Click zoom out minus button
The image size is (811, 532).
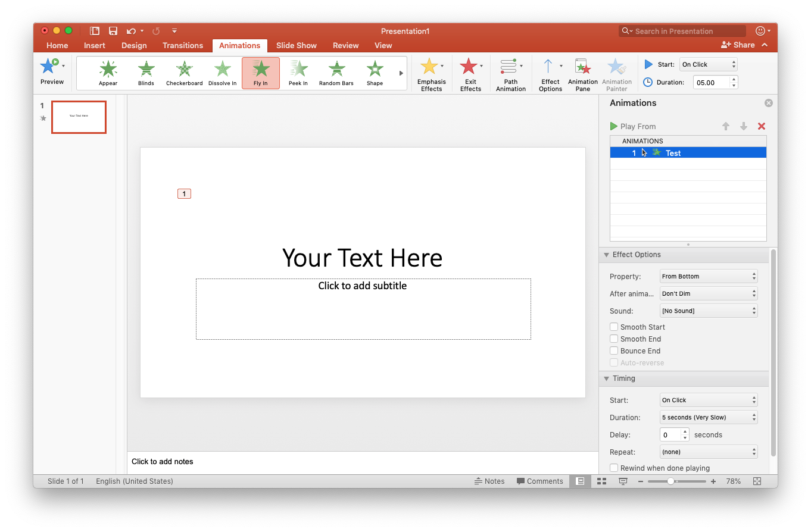[641, 481]
